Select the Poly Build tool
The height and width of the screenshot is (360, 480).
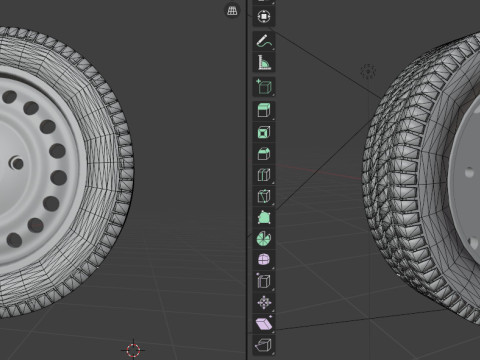coord(264,217)
